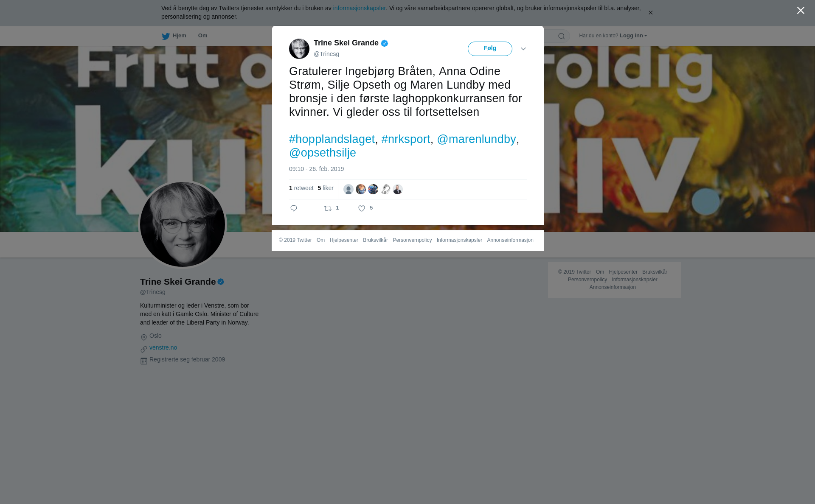Image resolution: width=815 pixels, height=504 pixels.
Task: Click first liker's default avatar
Action: [348, 189]
